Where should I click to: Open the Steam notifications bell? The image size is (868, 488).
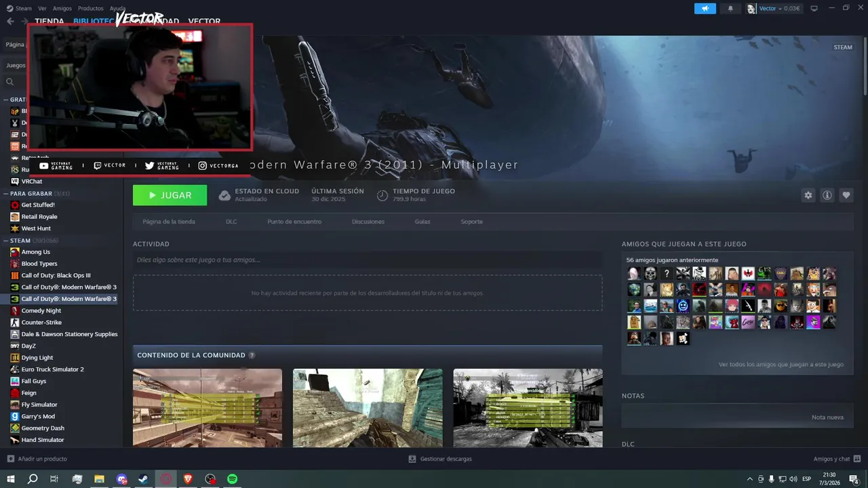(x=730, y=8)
